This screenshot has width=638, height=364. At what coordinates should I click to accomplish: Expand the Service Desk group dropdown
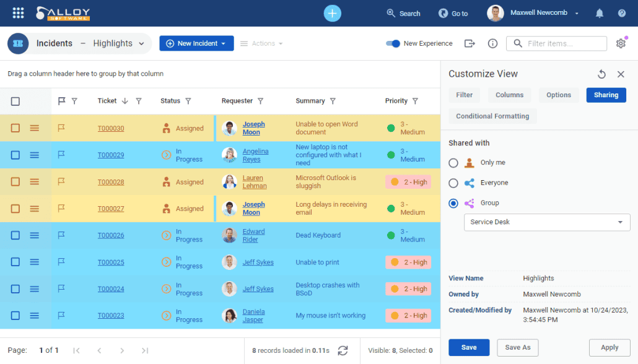547,222
